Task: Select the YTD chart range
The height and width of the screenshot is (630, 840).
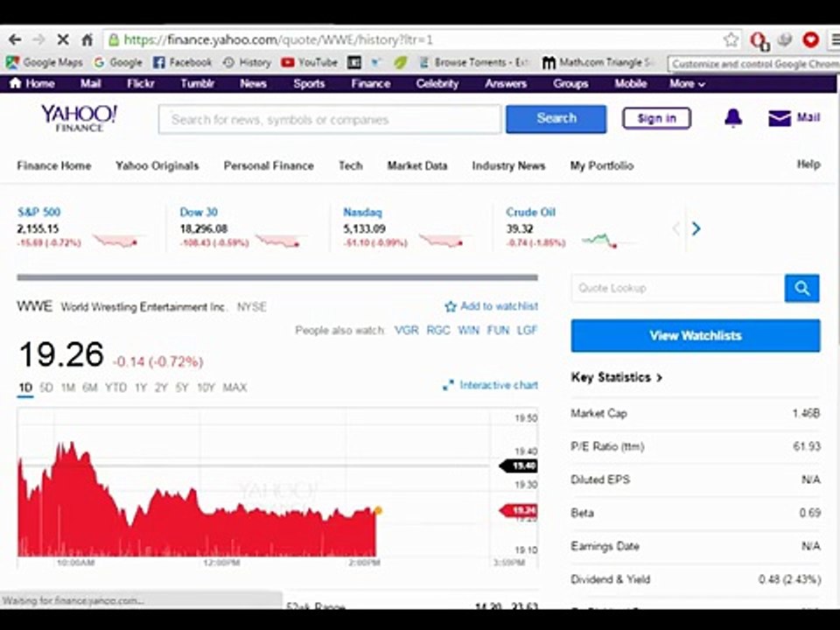Action: click(x=115, y=388)
